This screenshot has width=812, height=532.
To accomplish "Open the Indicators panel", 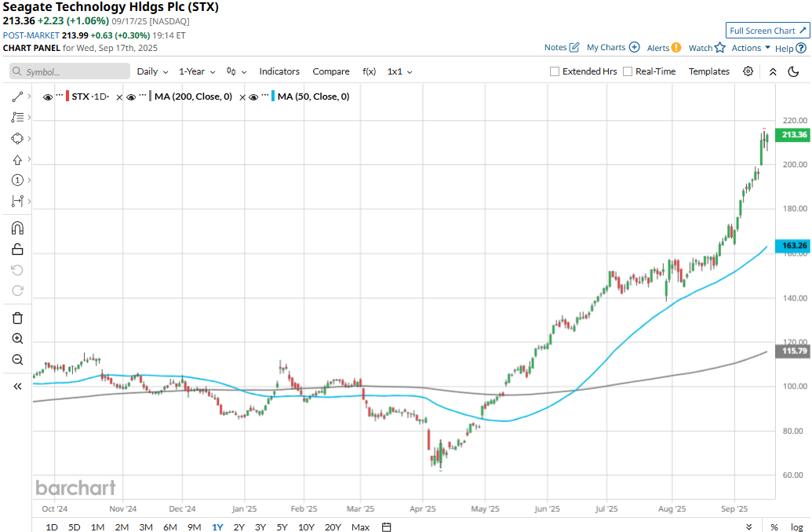I will [279, 71].
